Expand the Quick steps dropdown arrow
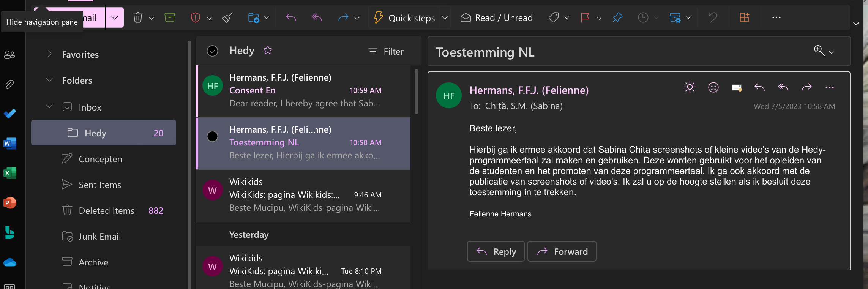868x289 pixels. [445, 18]
